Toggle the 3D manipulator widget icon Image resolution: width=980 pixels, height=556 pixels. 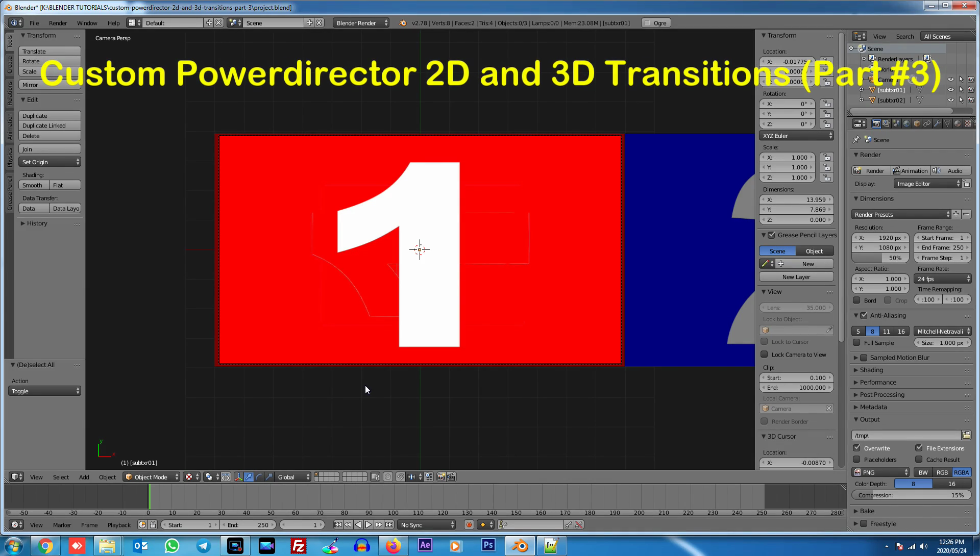pos(238,477)
